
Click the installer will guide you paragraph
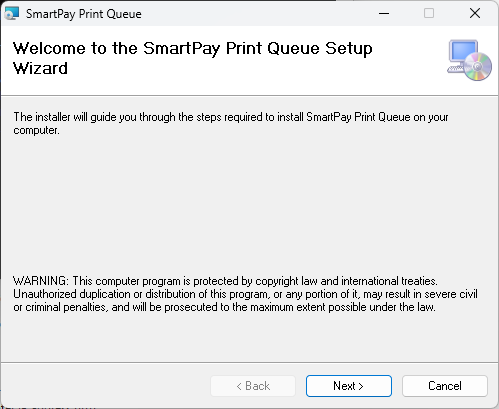click(x=231, y=123)
